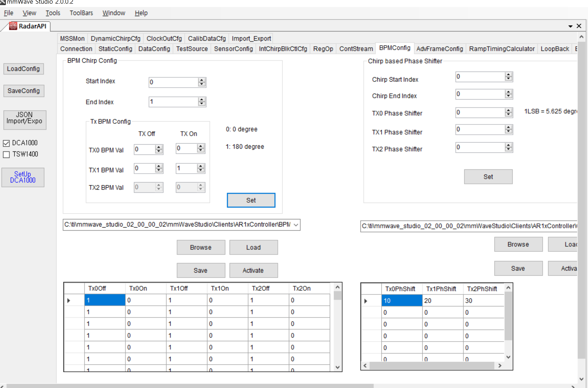Enable the TSW1400 checkbox

tap(6, 155)
